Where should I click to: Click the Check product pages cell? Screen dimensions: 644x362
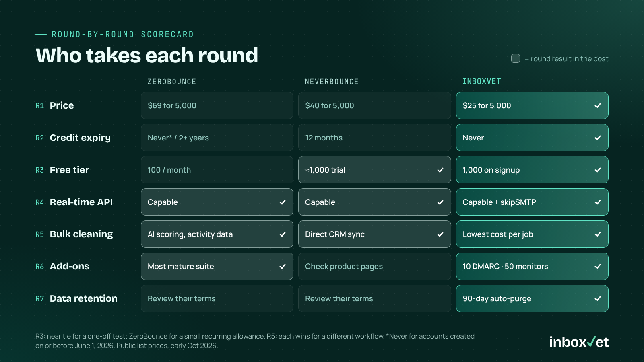374,266
